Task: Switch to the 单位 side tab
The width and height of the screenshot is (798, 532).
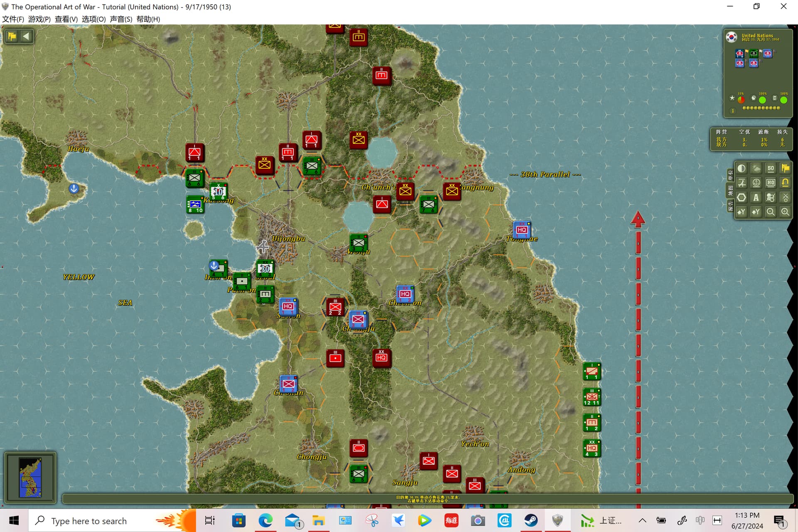Action: tap(730, 175)
